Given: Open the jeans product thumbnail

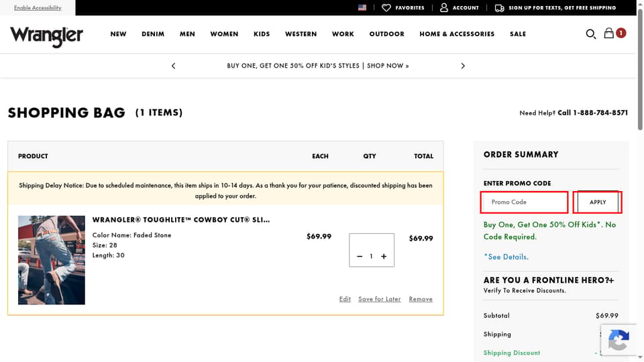Looking at the screenshot, I should (52, 260).
